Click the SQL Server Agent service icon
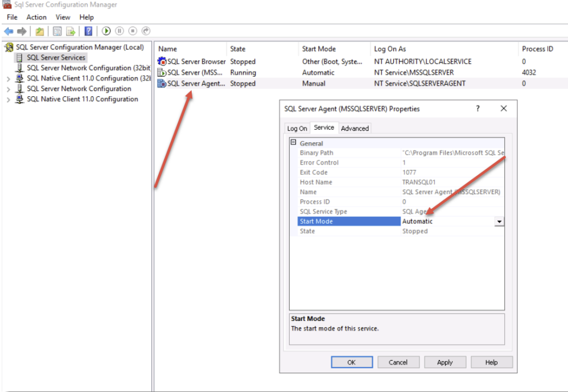This screenshot has width=568, height=392. tap(162, 84)
